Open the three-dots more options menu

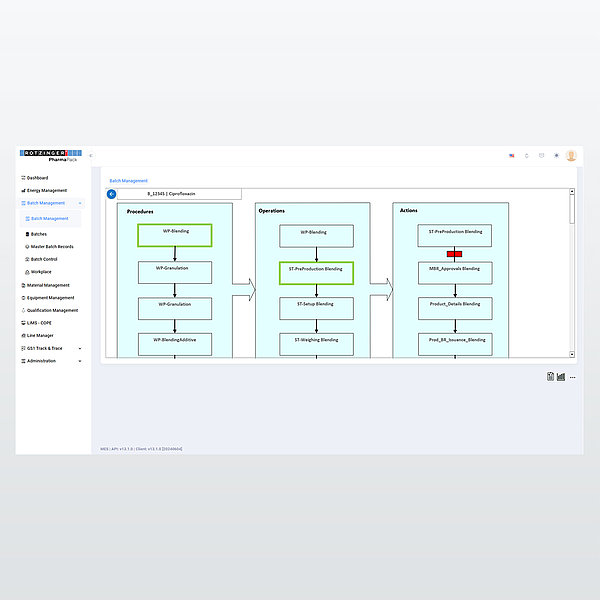573,377
